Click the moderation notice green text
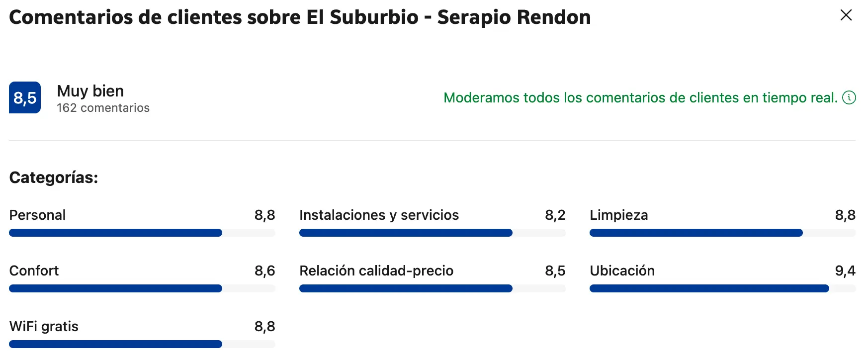The height and width of the screenshot is (363, 868). [x=640, y=97]
